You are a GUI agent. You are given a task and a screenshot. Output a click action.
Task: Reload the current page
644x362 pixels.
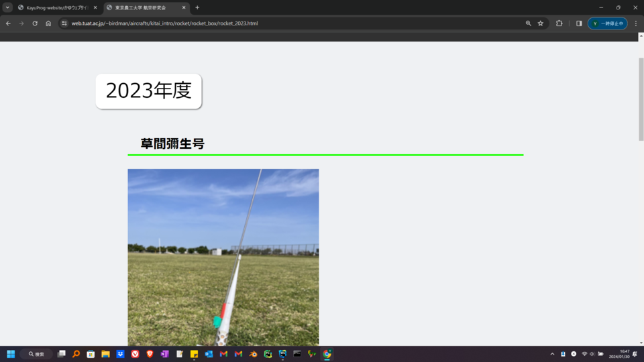(35, 23)
